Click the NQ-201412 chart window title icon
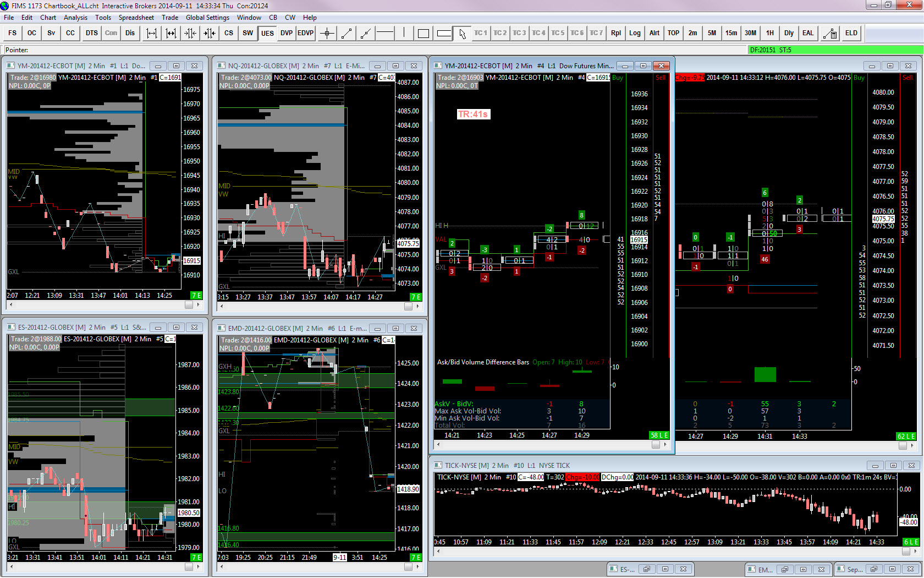 pos(222,66)
